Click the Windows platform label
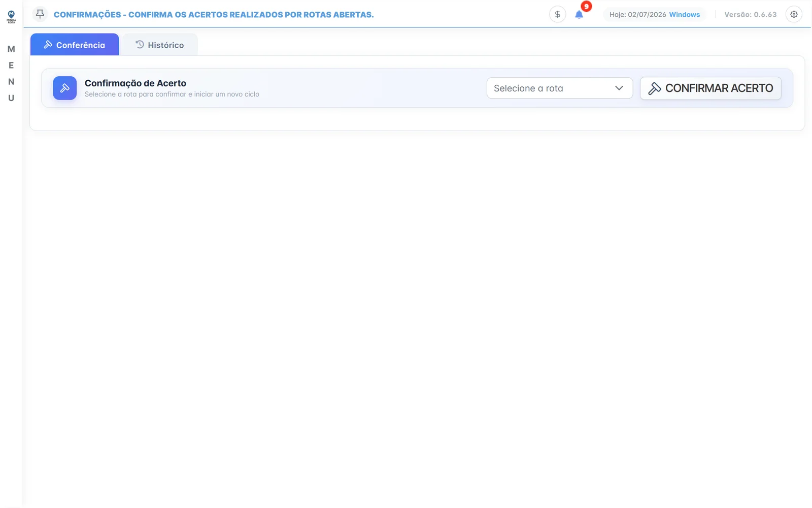The image size is (812, 508). click(x=684, y=14)
